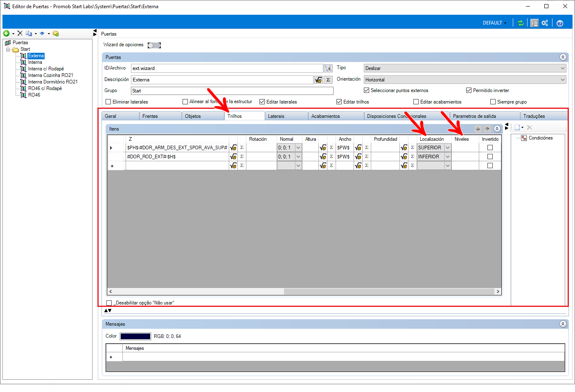Open the Ancho formula editor for the INFERIOR row
The height and width of the screenshot is (392, 575).
[358, 157]
